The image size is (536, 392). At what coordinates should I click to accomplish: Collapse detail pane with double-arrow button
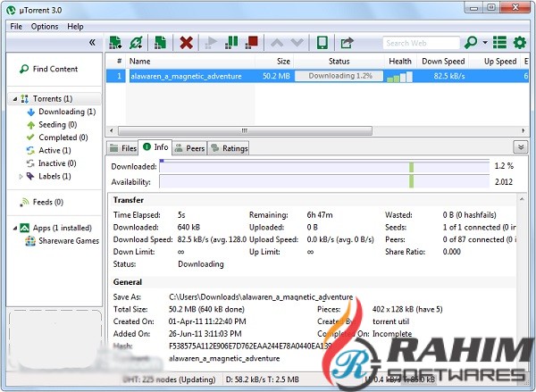(521, 147)
